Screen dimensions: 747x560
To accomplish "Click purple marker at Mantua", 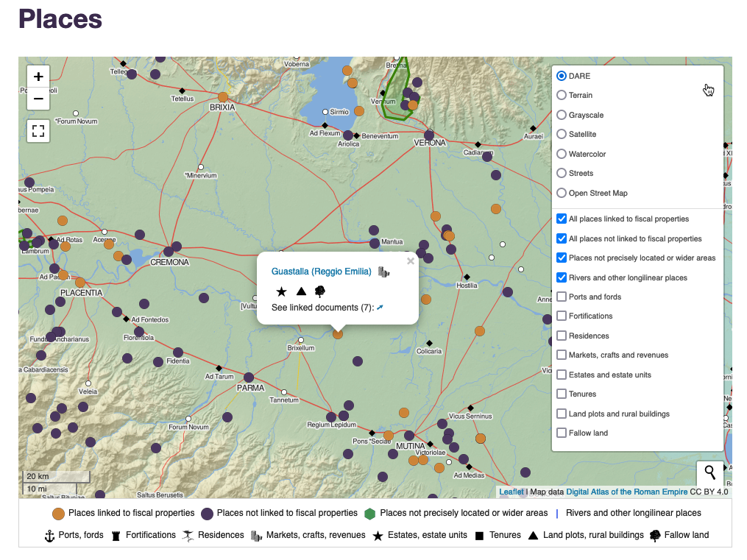I will (x=375, y=244).
